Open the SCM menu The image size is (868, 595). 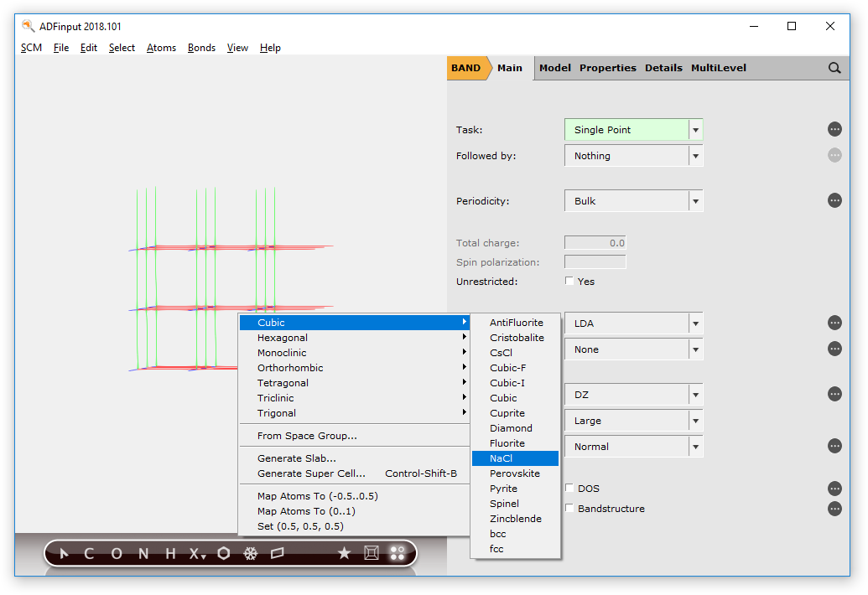[32, 48]
